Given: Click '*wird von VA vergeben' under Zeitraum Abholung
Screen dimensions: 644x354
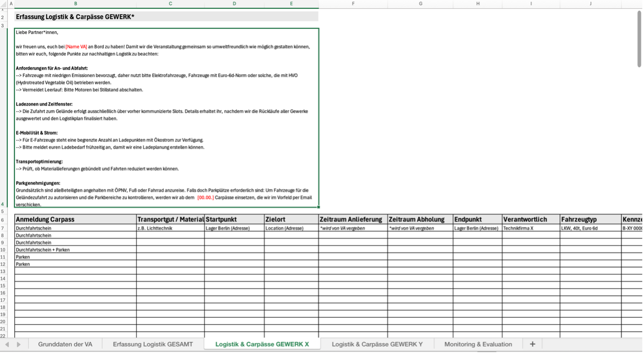Looking at the screenshot, I should pyautogui.click(x=421, y=228).
